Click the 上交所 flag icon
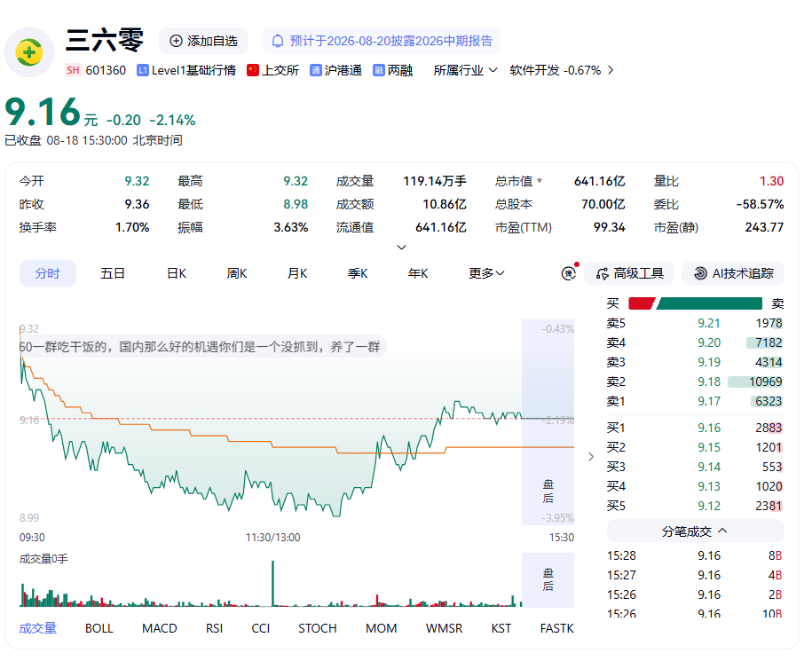Image resolution: width=812 pixels, height=661 pixels. [x=253, y=70]
